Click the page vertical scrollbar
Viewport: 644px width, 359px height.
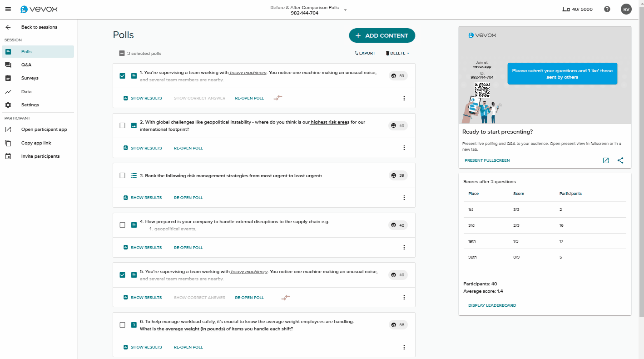pos(641,159)
